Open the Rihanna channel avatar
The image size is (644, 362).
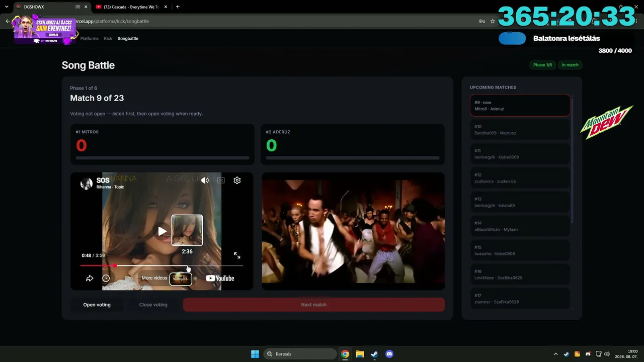click(x=87, y=184)
